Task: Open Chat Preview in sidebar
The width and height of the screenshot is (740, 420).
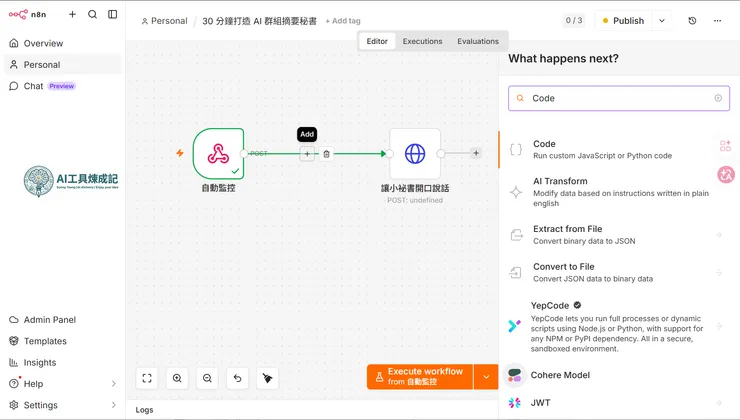Action: 63,86
